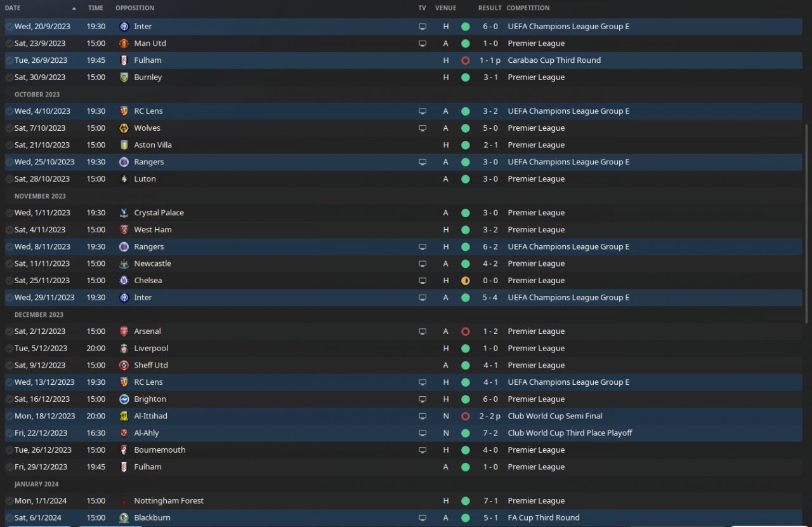Click orange draw indicator for Chelsea match

tap(466, 281)
